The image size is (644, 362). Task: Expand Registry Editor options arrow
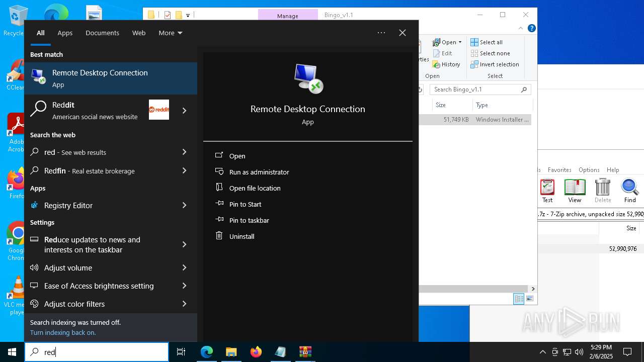pyautogui.click(x=184, y=205)
